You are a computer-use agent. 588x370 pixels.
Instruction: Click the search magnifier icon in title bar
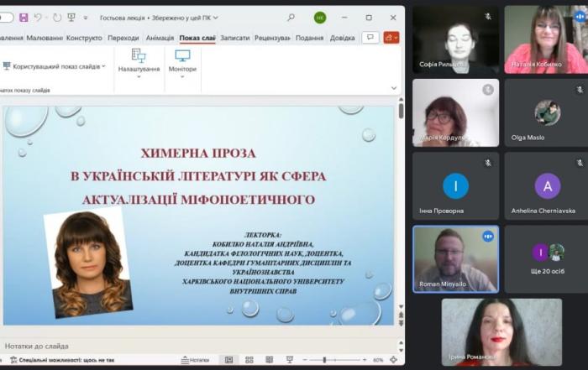pos(291,18)
